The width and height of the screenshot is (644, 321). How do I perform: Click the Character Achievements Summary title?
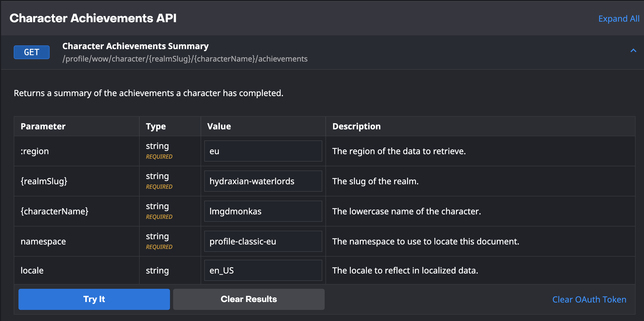pyautogui.click(x=135, y=46)
